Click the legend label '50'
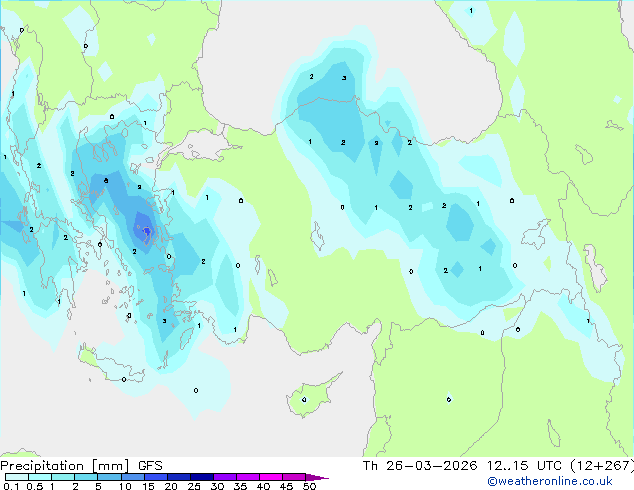 pos(309,486)
